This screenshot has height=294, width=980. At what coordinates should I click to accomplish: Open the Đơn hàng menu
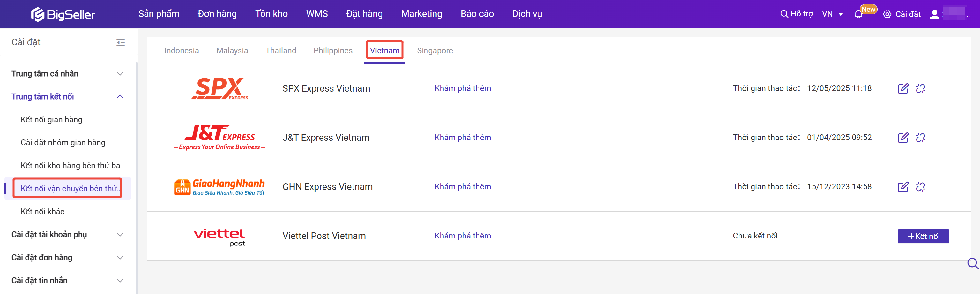217,14
